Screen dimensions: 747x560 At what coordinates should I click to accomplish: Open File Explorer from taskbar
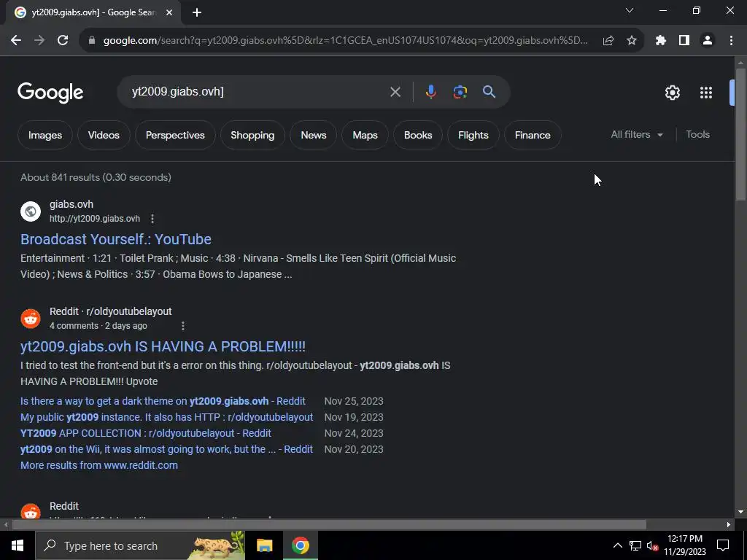click(264, 545)
